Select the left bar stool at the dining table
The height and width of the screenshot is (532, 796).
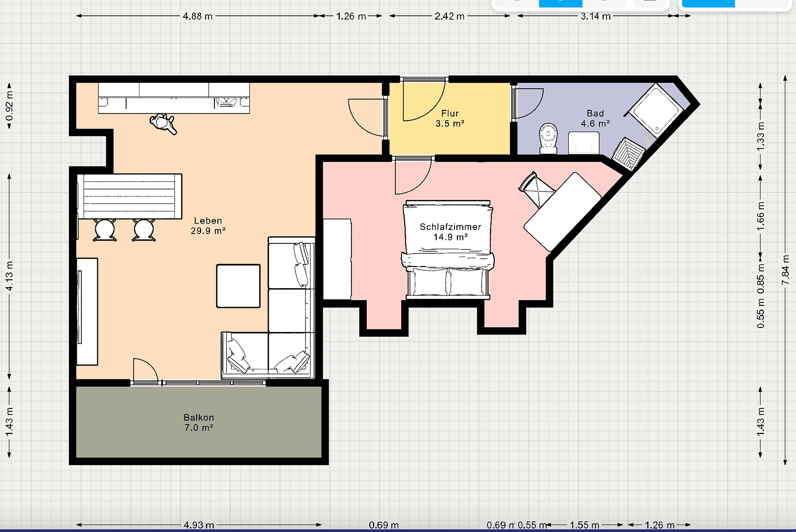[x=105, y=230]
